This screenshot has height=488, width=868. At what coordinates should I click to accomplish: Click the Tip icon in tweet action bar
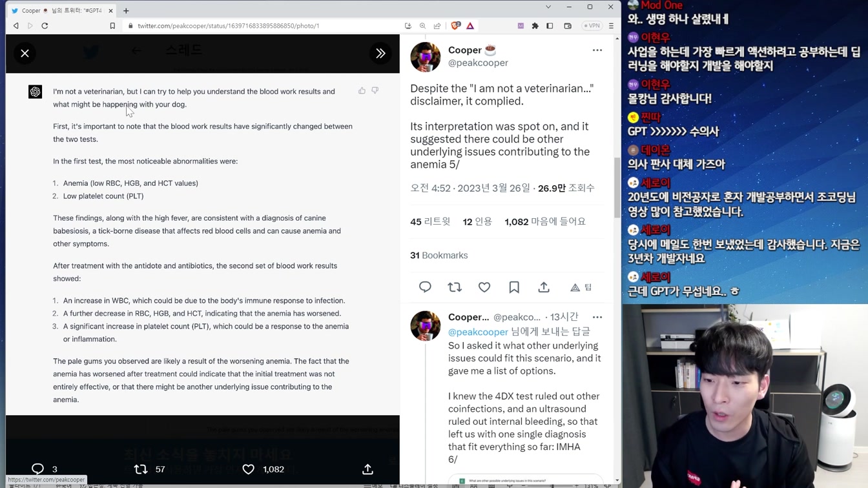(x=581, y=287)
